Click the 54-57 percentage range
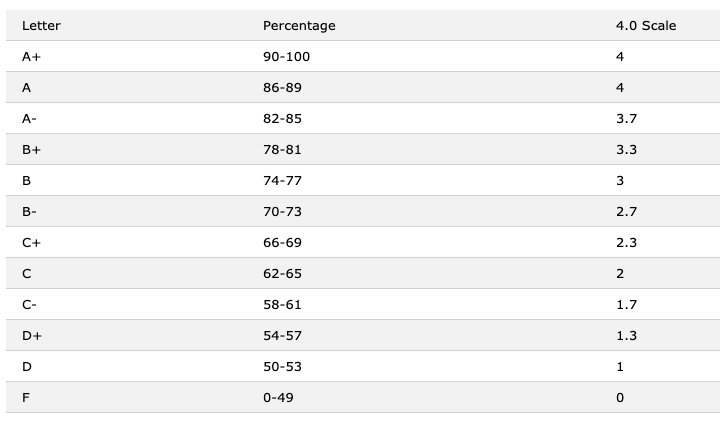 click(x=282, y=336)
